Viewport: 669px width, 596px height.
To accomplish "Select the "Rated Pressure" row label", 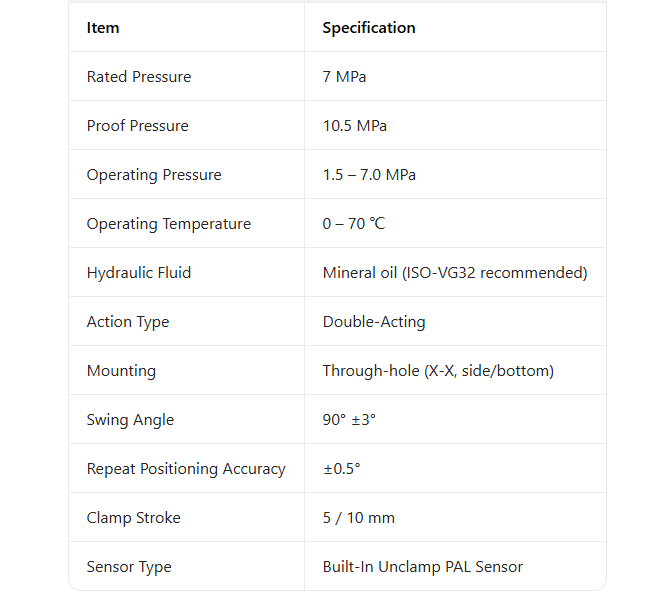I will tap(139, 77).
